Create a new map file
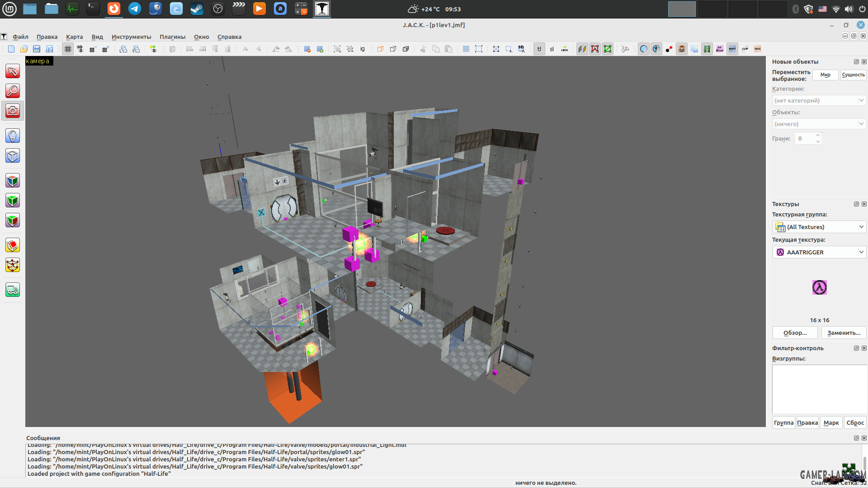 pos(11,49)
